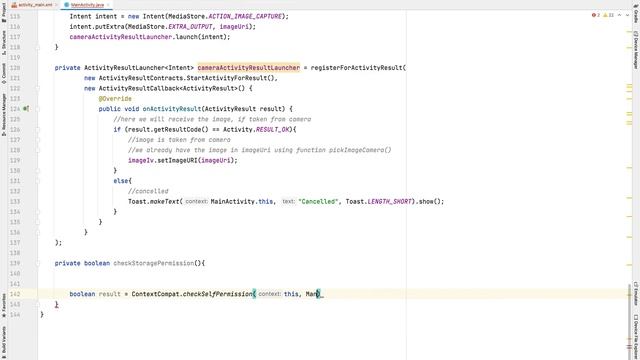Screen dimensions: 640x360
Task: Close the activity_main.xml tab
Action: [56, 5]
